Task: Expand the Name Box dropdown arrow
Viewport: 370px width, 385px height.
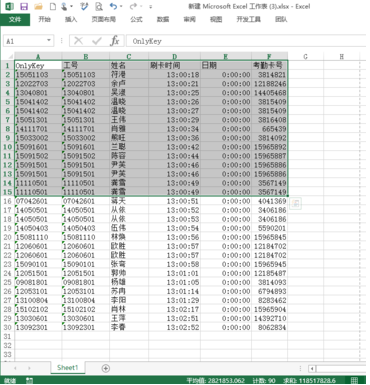Action: [49, 40]
